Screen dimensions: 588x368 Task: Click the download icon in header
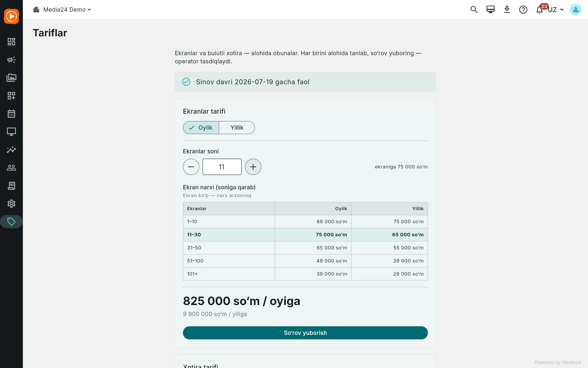pos(507,9)
